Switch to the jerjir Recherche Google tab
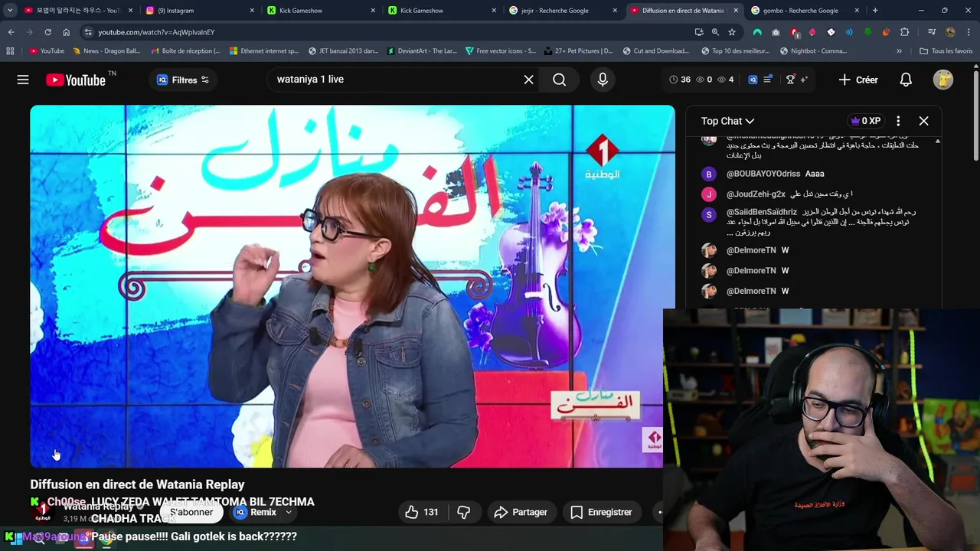The height and width of the screenshot is (551, 980). pyautogui.click(x=563, y=11)
